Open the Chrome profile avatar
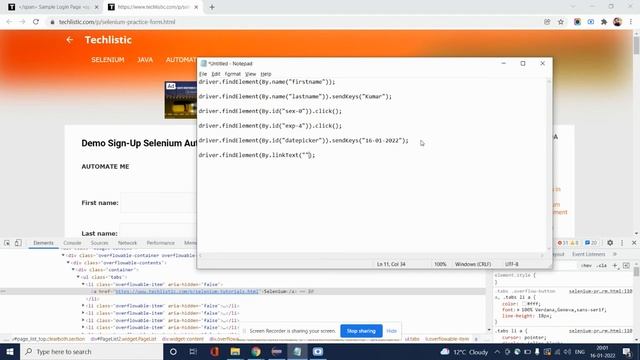The width and height of the screenshot is (640, 360). pos(618,22)
